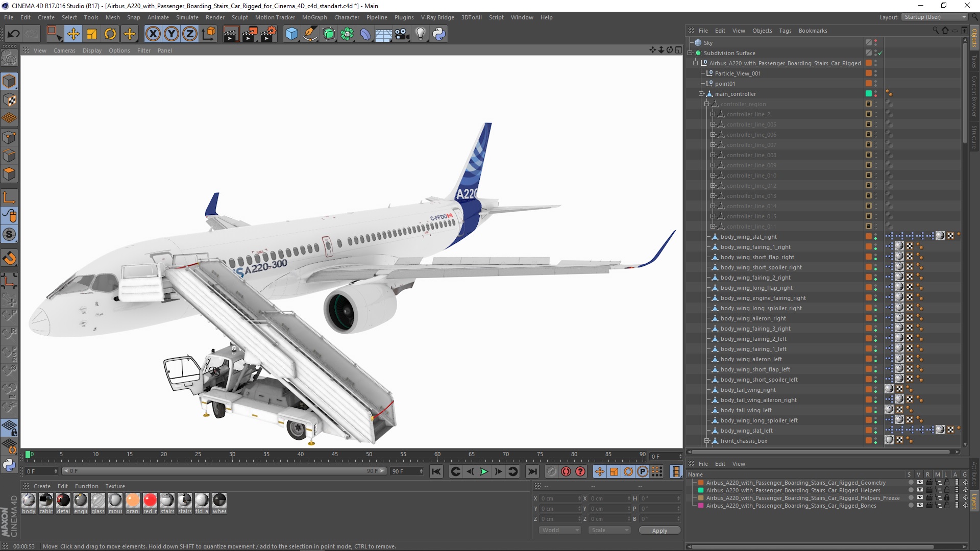The height and width of the screenshot is (551, 980).
Task: Toggle X axis lock icon
Action: 153,34
